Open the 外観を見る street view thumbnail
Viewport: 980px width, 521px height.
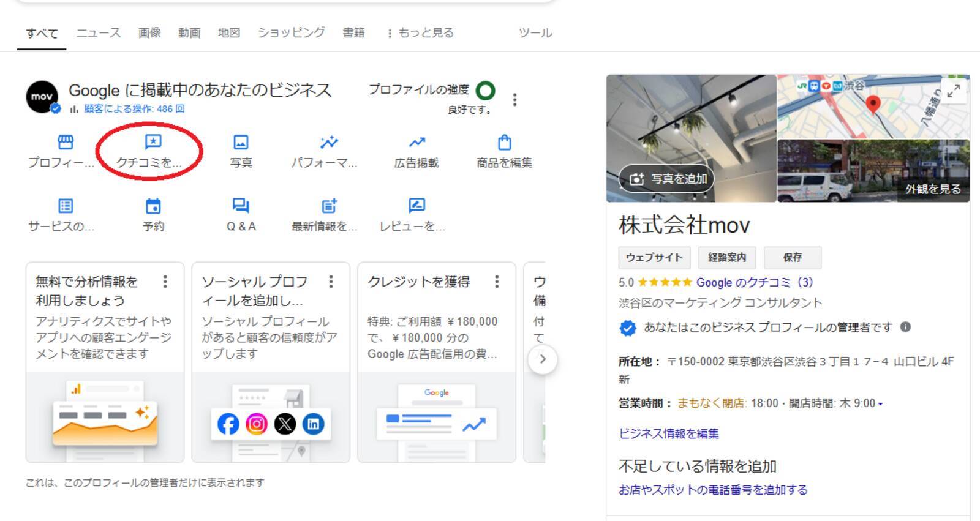click(873, 171)
